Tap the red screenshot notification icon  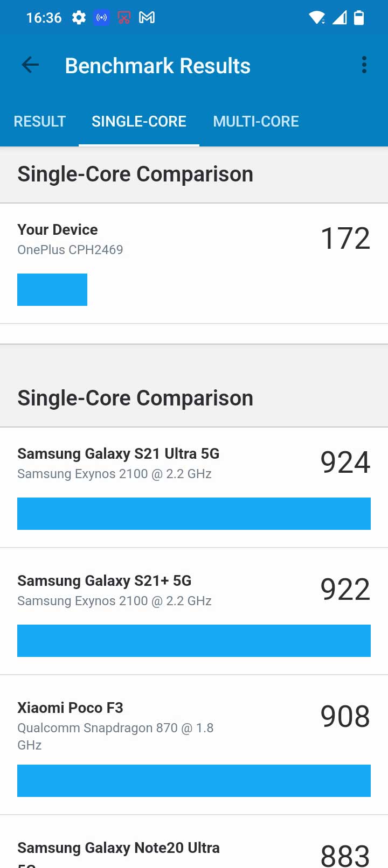(x=124, y=18)
